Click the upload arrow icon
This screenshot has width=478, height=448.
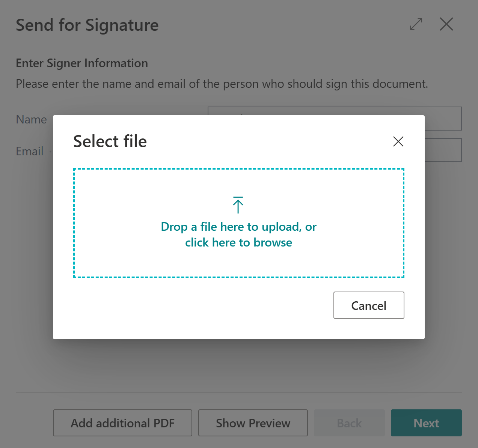[238, 205]
